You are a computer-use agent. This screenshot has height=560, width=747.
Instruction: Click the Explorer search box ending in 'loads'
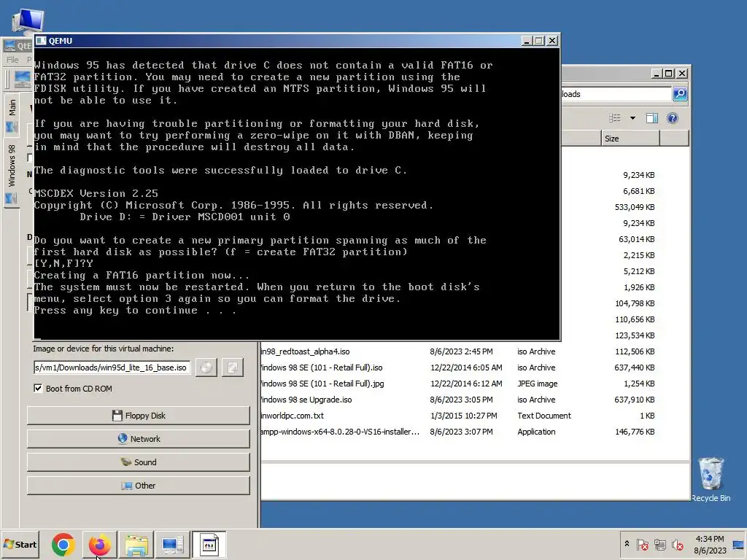coord(616,94)
